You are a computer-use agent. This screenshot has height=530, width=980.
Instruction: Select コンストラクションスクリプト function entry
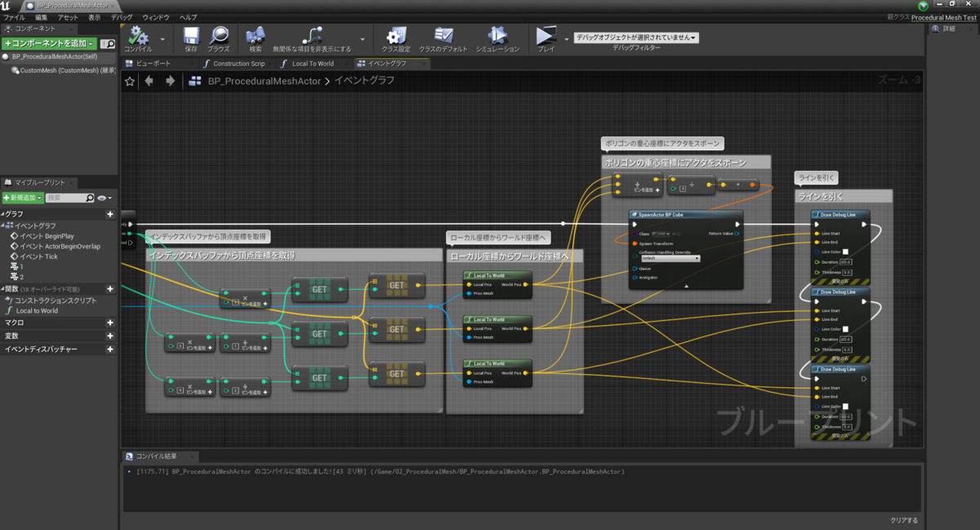point(51,301)
